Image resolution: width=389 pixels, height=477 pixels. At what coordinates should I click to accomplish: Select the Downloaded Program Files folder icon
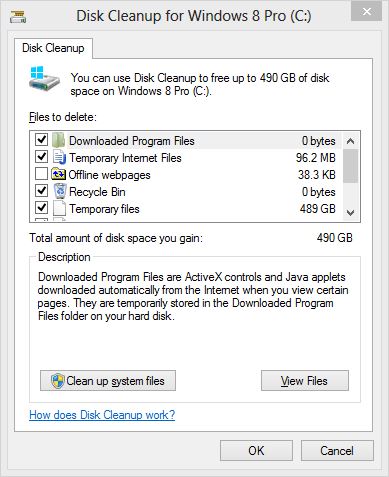tap(58, 140)
